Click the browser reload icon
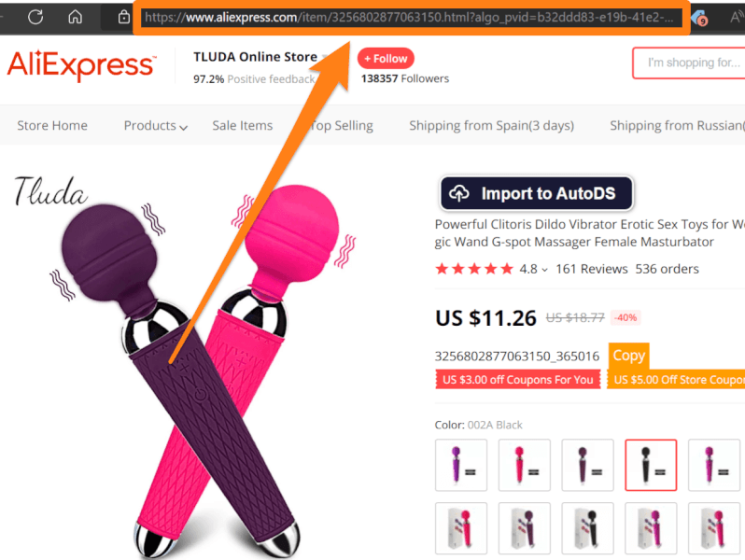The height and width of the screenshot is (560, 745). coord(35,17)
